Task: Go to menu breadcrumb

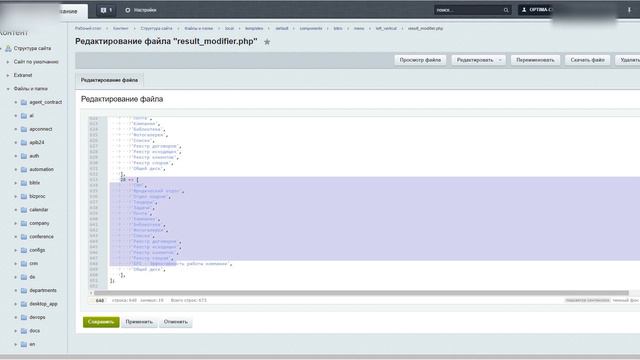Action: coord(359,29)
